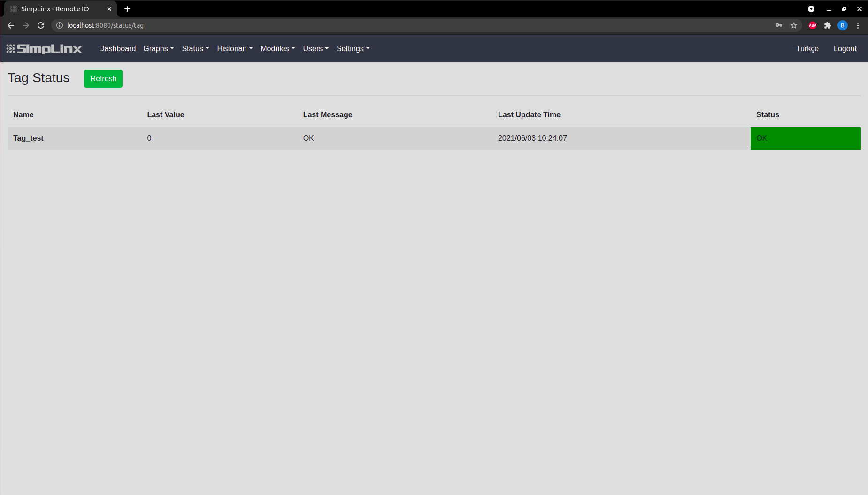Open the Chrome profile avatar B
Screen dimensions: 868x495
point(843,25)
